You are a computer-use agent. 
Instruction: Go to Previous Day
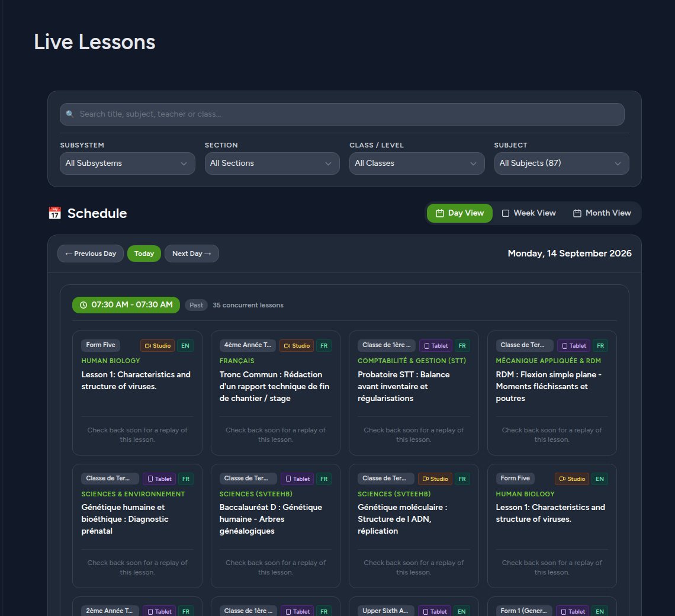91,254
